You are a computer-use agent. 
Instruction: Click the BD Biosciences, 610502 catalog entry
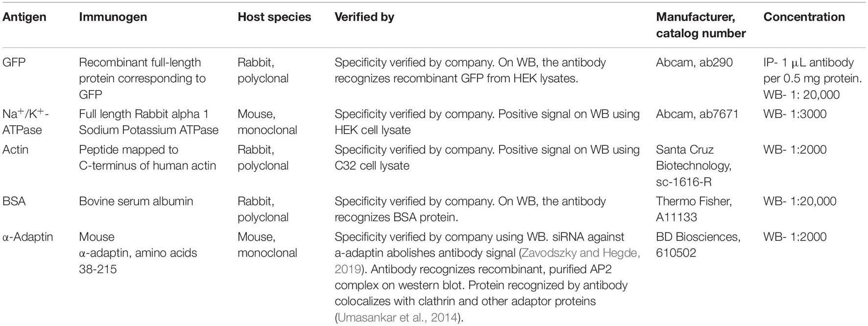tap(698, 245)
